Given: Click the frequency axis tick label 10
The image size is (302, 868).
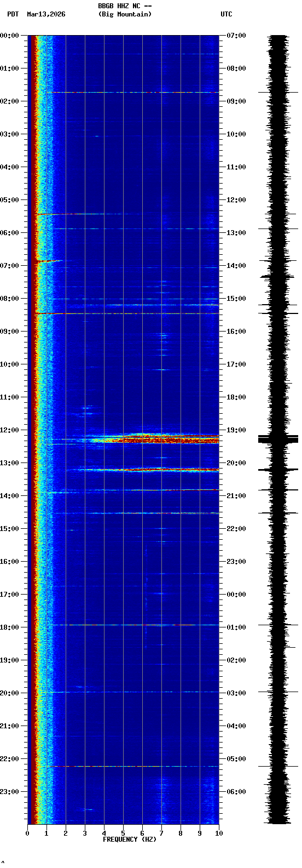Looking at the screenshot, I should (x=219, y=833).
